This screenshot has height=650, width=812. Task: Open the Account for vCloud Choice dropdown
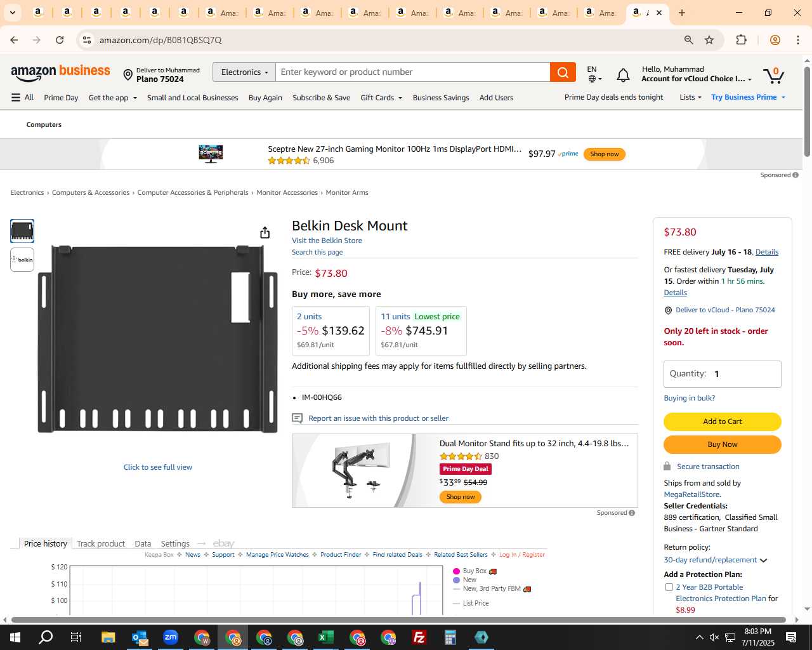[x=697, y=79]
